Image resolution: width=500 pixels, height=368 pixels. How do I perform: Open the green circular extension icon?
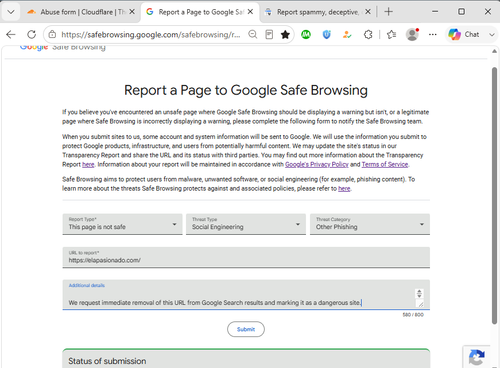(306, 34)
